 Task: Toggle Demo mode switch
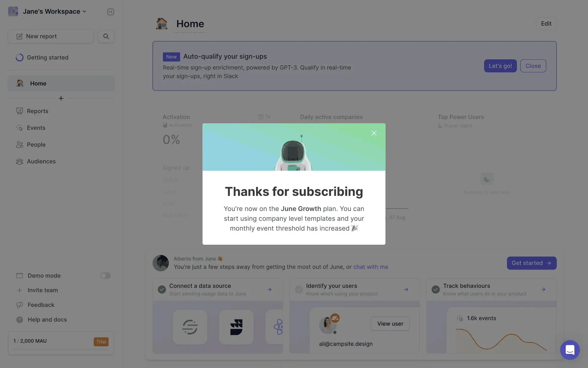(105, 276)
